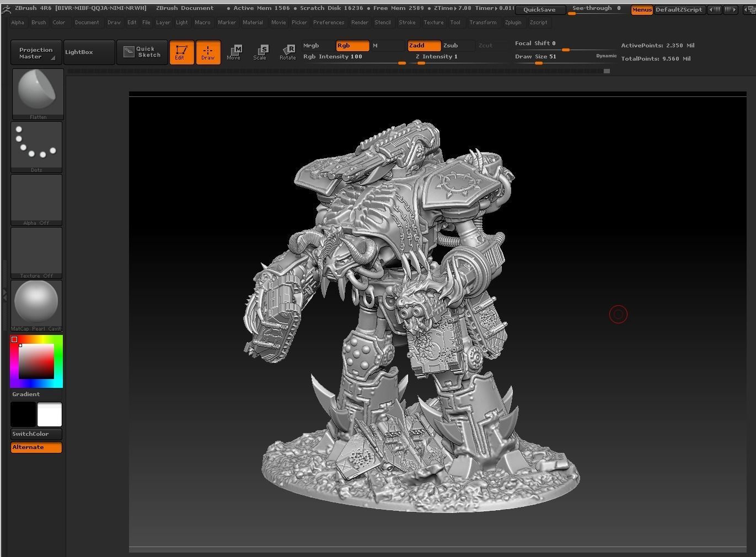Click the SwitchColor button
This screenshot has height=557, width=756.
(x=36, y=434)
